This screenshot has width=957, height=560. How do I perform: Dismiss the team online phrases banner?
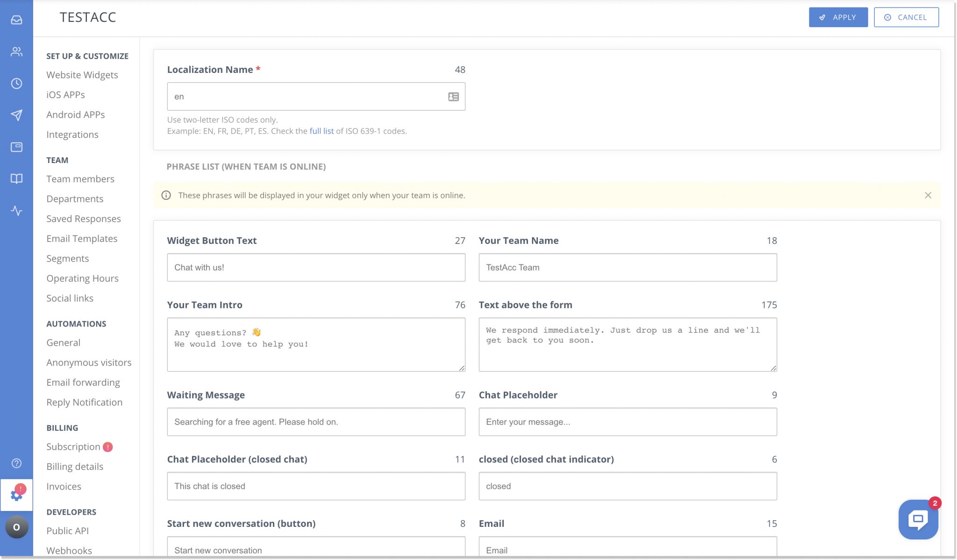(928, 195)
